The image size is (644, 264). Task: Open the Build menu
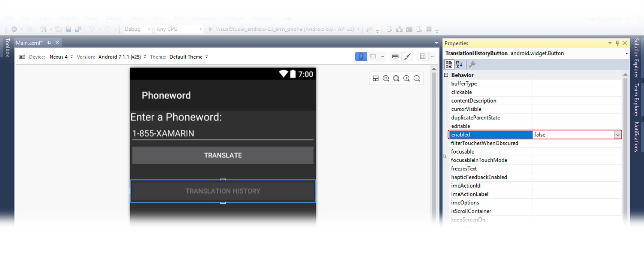click(91, 18)
